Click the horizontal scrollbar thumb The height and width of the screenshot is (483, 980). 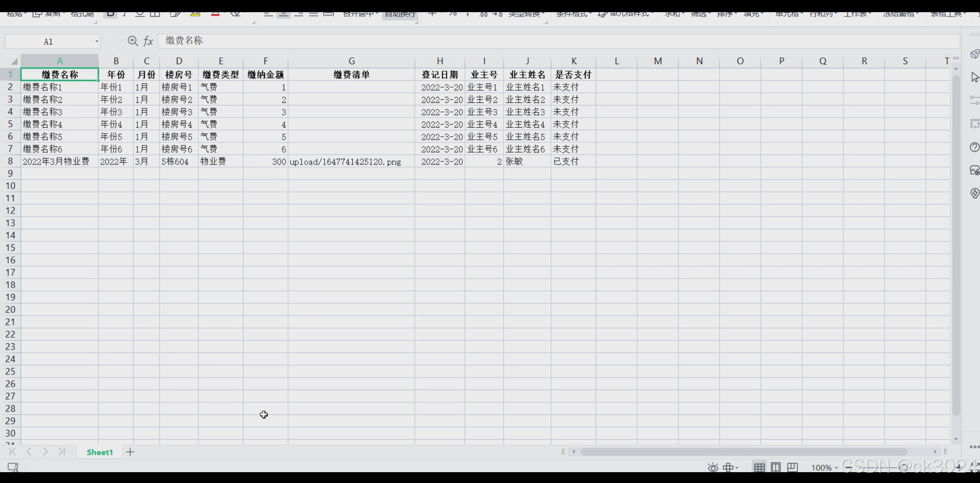point(744,452)
